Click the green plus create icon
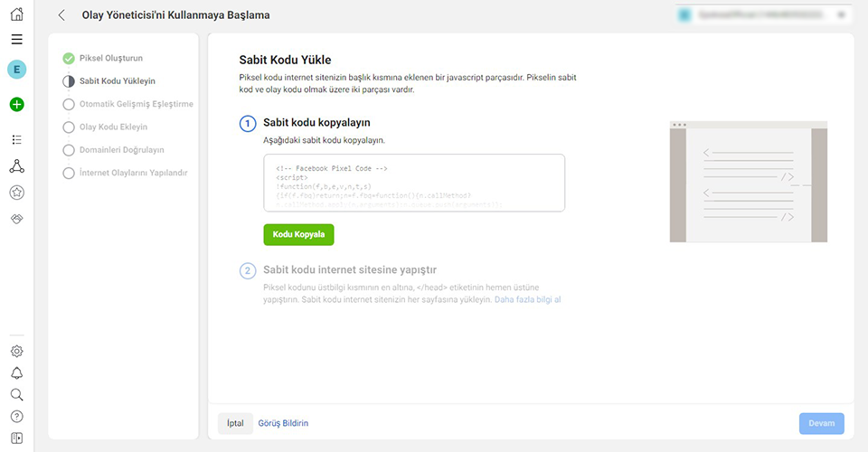 16,104
